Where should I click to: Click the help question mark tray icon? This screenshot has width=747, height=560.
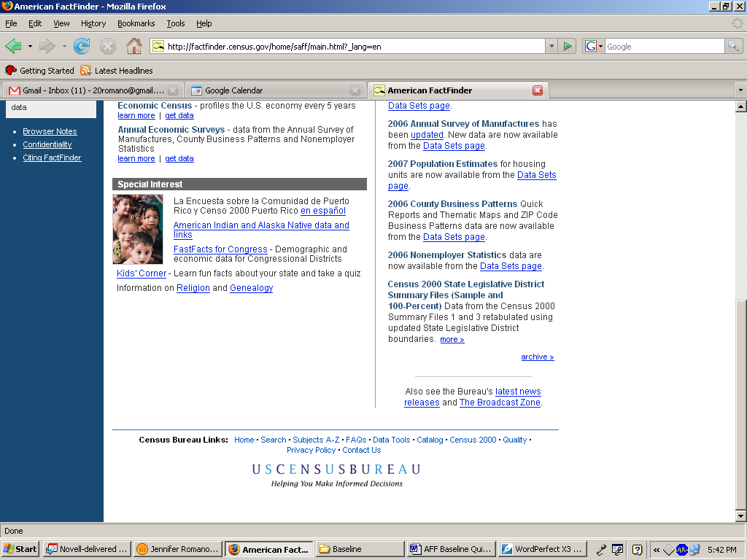point(637,550)
